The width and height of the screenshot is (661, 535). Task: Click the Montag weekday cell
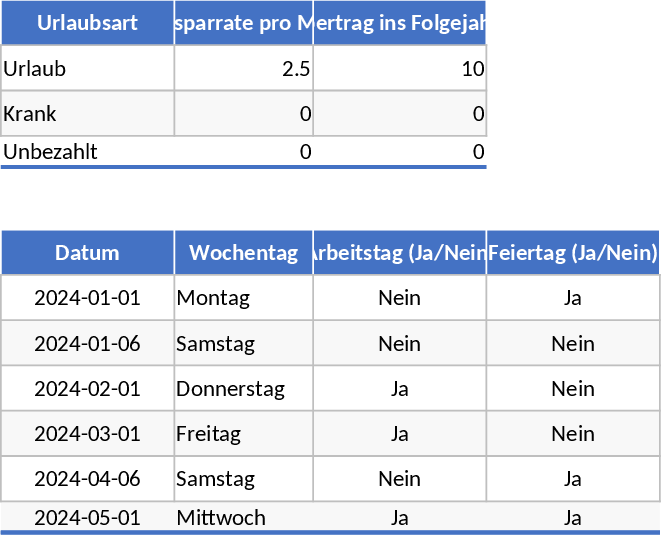click(x=243, y=298)
